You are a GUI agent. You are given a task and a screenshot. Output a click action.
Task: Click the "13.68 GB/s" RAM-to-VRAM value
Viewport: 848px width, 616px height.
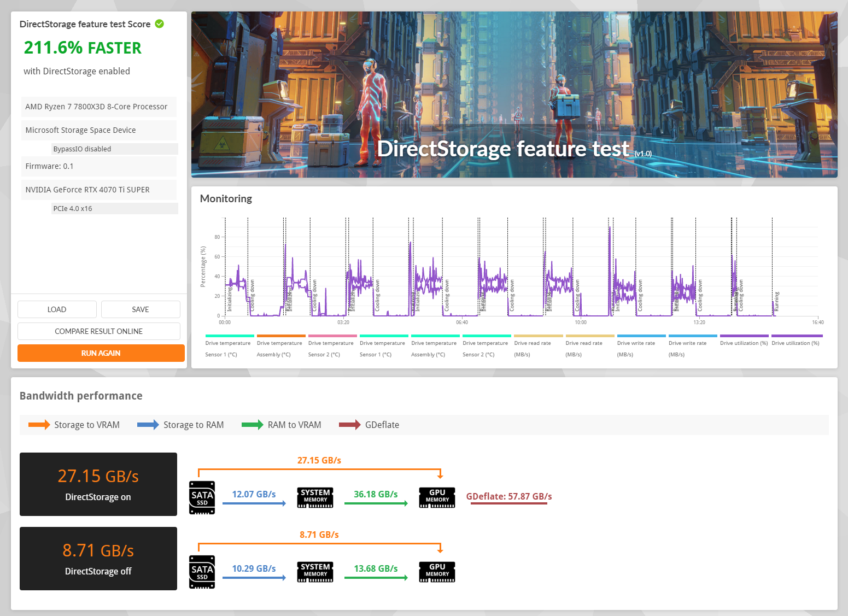coord(376,568)
